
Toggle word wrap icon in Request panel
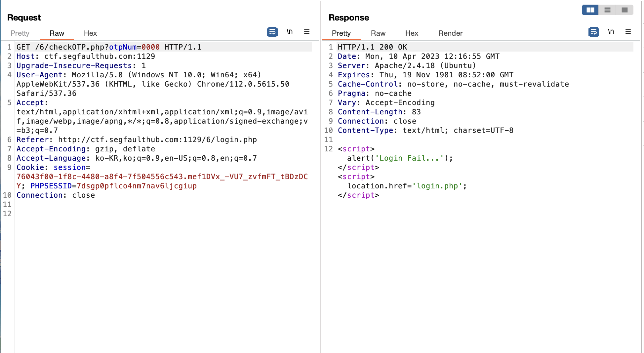tap(272, 32)
